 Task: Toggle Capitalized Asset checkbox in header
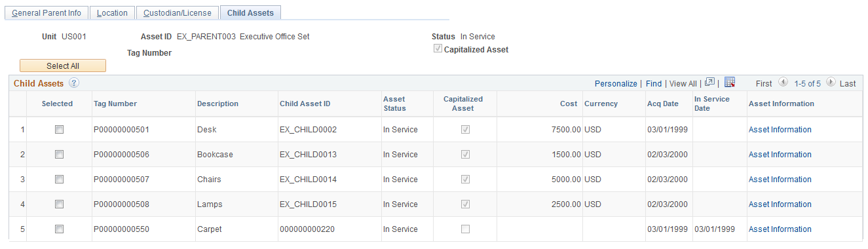[438, 49]
